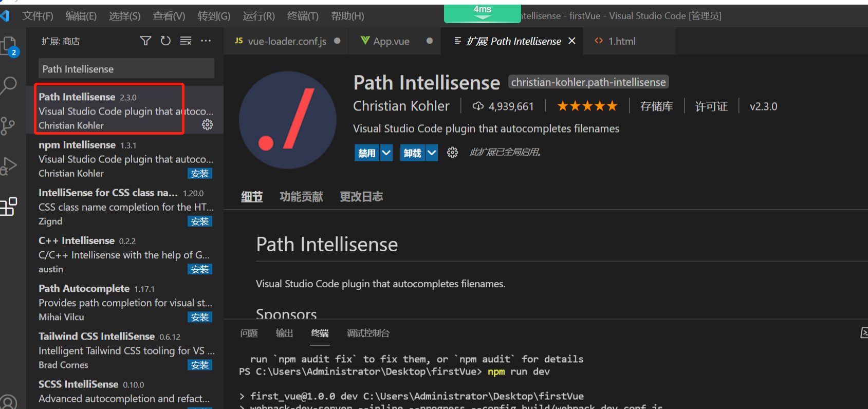Image resolution: width=868 pixels, height=409 pixels.
Task: Switch to 输出 Output panel tab
Action: tap(284, 333)
